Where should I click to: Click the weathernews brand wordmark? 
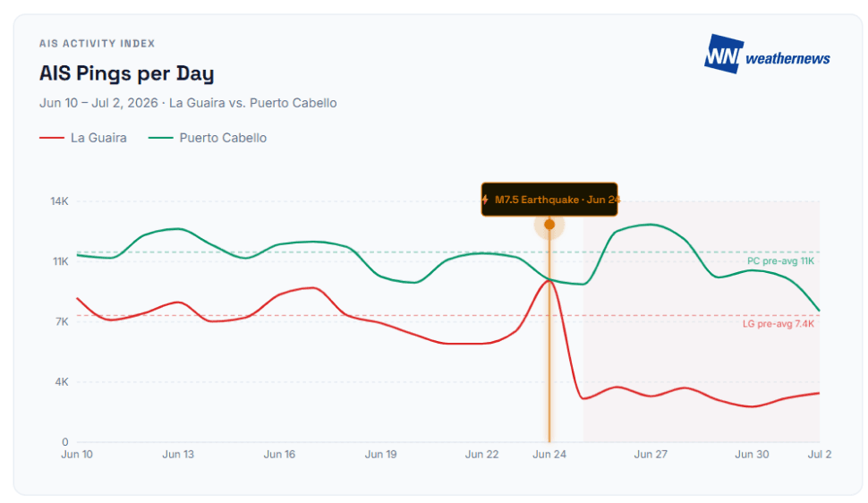[x=787, y=58]
